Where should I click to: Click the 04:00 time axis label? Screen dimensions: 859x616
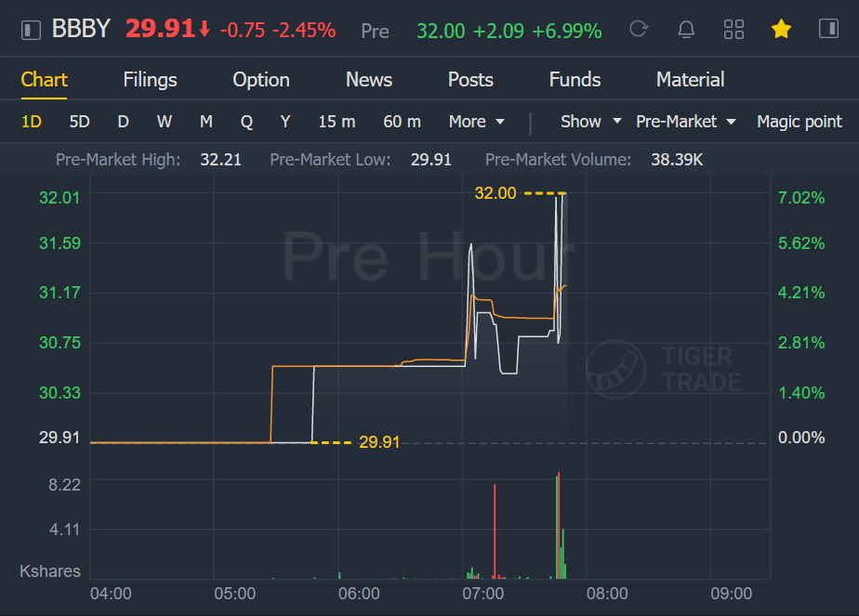click(111, 594)
